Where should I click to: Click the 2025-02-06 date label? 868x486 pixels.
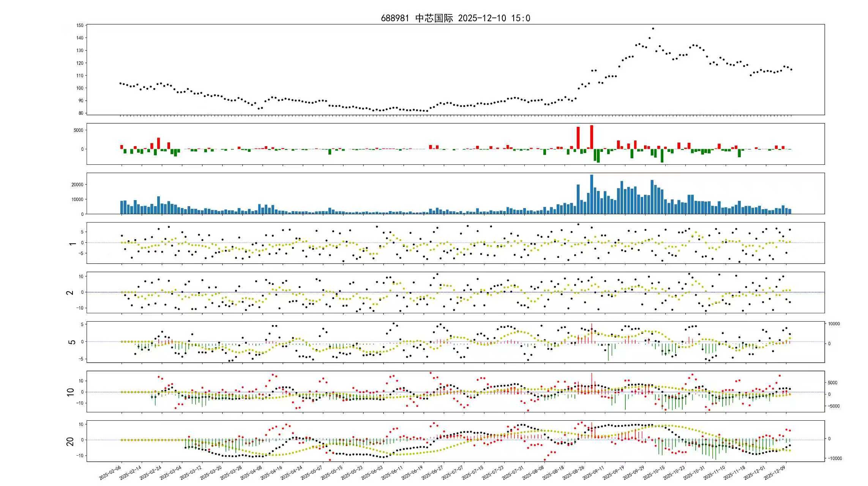[111, 472]
